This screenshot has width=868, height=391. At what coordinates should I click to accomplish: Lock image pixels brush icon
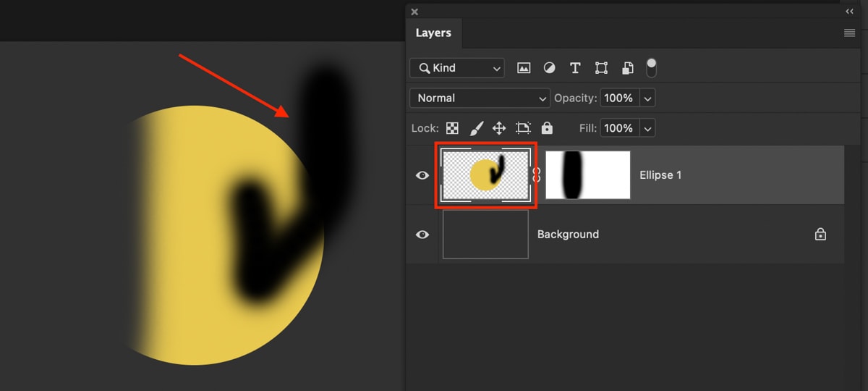point(476,128)
